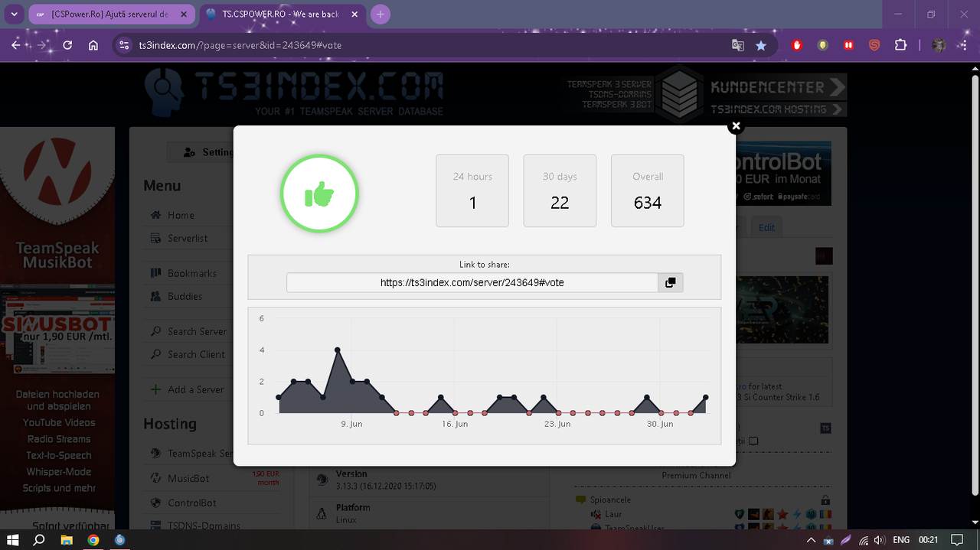This screenshot has width=980, height=550.
Task: Open Chrome in the taskbar
Action: point(93,539)
